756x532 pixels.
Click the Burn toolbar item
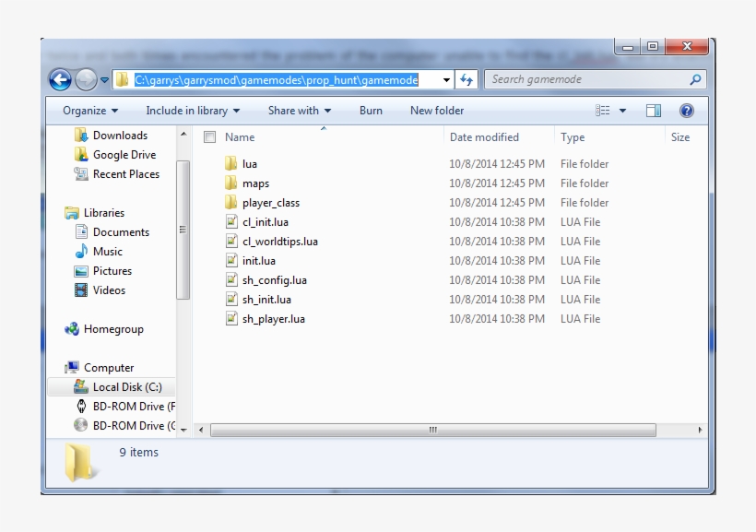[371, 110]
